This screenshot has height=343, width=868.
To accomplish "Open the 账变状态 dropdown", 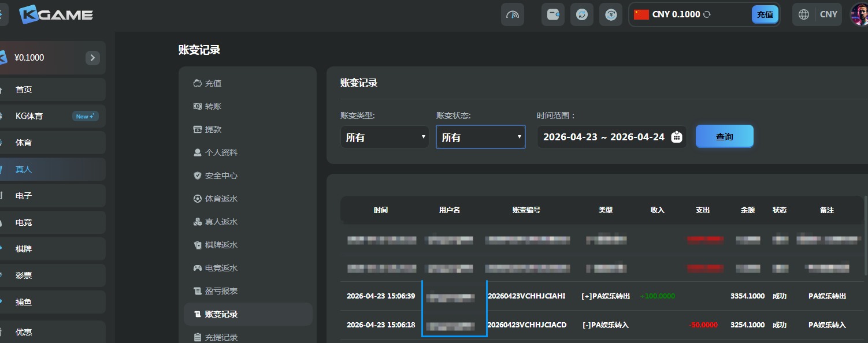I will (x=481, y=137).
